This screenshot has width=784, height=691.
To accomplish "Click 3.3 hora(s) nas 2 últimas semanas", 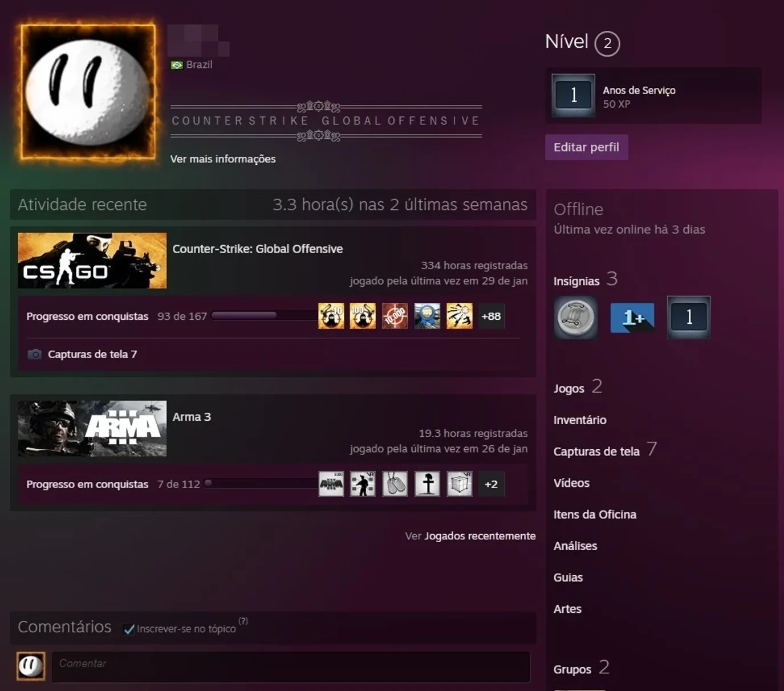I will click(400, 205).
